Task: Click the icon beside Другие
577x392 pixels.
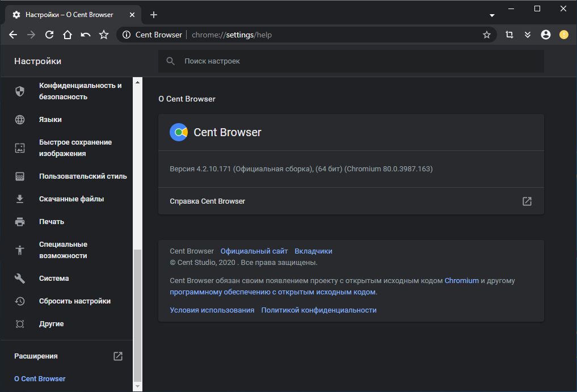Action: pyautogui.click(x=20, y=324)
